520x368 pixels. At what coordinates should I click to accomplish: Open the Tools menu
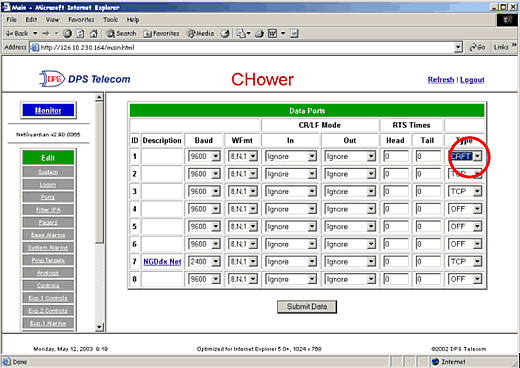pos(110,20)
